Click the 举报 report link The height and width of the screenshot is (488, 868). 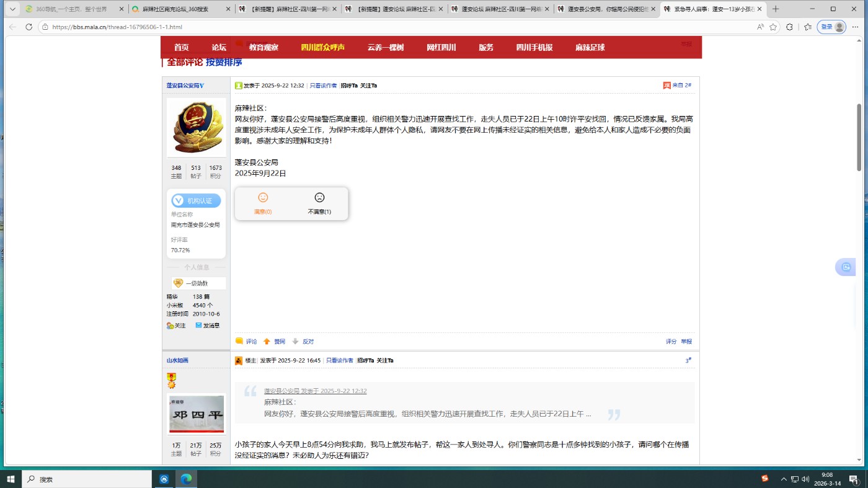coord(686,341)
